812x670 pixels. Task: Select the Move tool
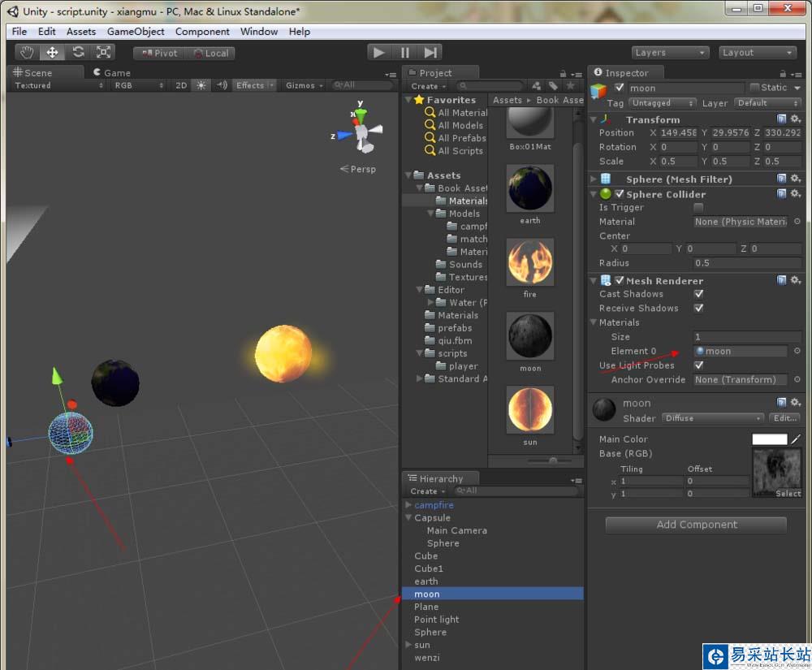coord(52,53)
